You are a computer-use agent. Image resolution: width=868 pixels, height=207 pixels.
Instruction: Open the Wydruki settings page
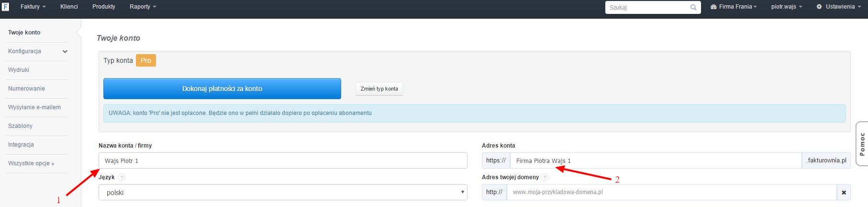(19, 70)
